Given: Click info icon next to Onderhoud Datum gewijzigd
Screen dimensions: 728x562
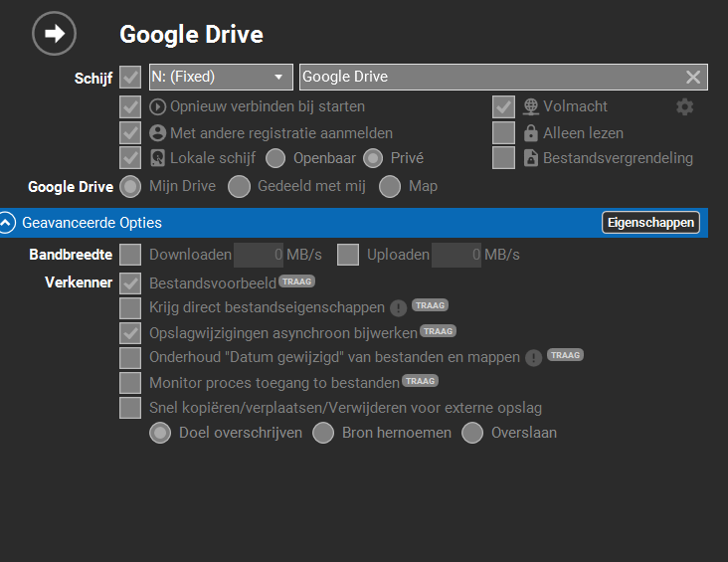Looking at the screenshot, I should [533, 358].
